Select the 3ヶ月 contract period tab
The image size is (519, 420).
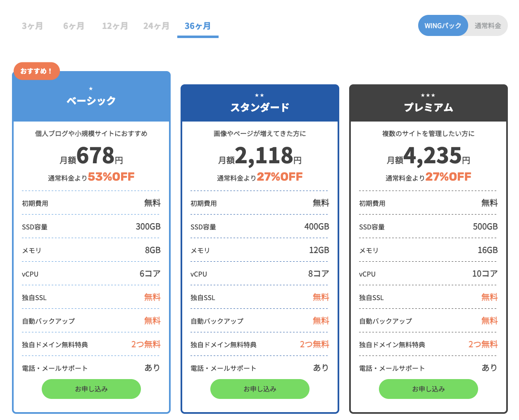[32, 26]
